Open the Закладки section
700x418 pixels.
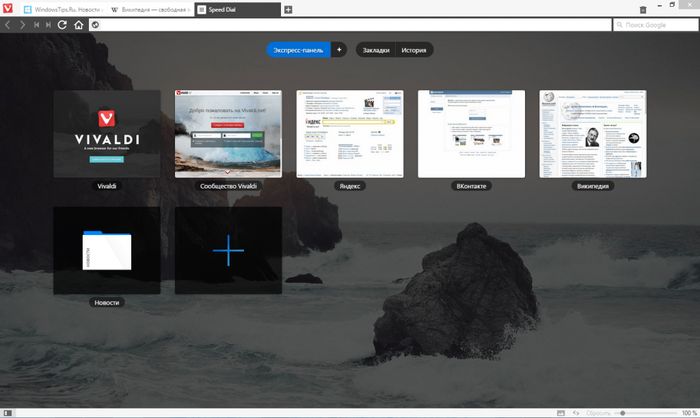tap(376, 49)
